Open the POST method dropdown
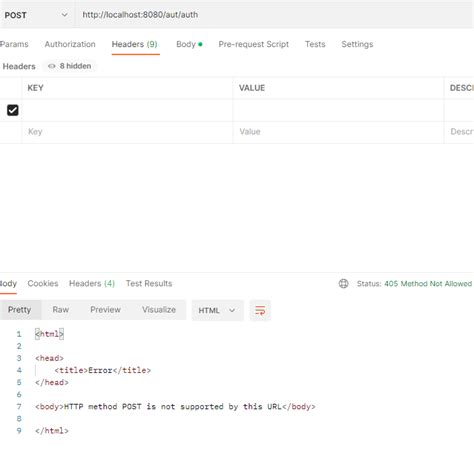474x467 pixels. (x=36, y=15)
